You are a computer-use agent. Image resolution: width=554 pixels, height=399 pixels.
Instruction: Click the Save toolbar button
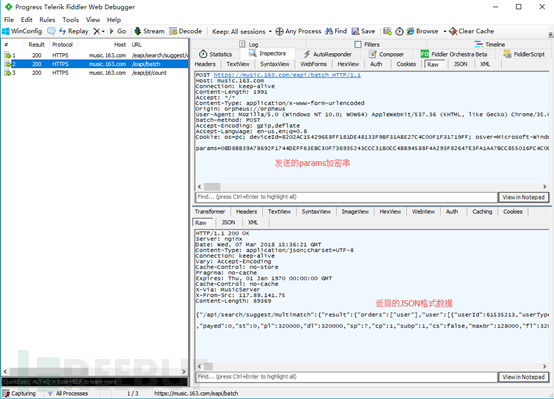363,31
